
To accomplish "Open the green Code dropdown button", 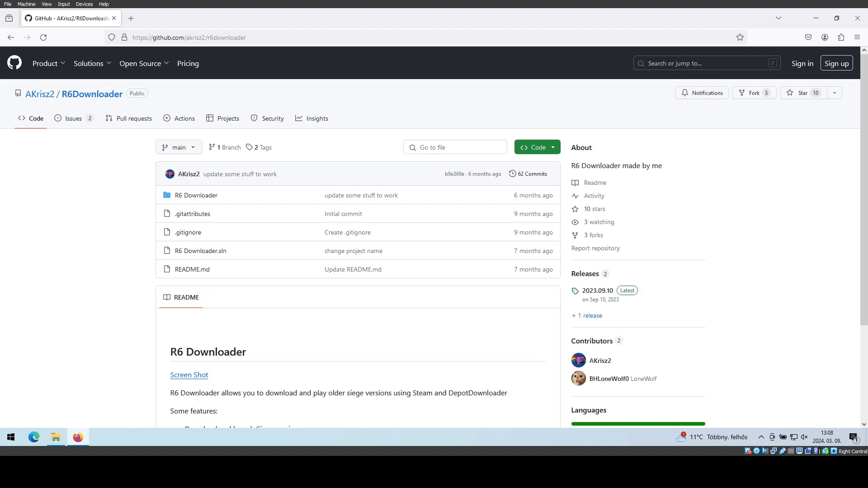I will pyautogui.click(x=538, y=147).
